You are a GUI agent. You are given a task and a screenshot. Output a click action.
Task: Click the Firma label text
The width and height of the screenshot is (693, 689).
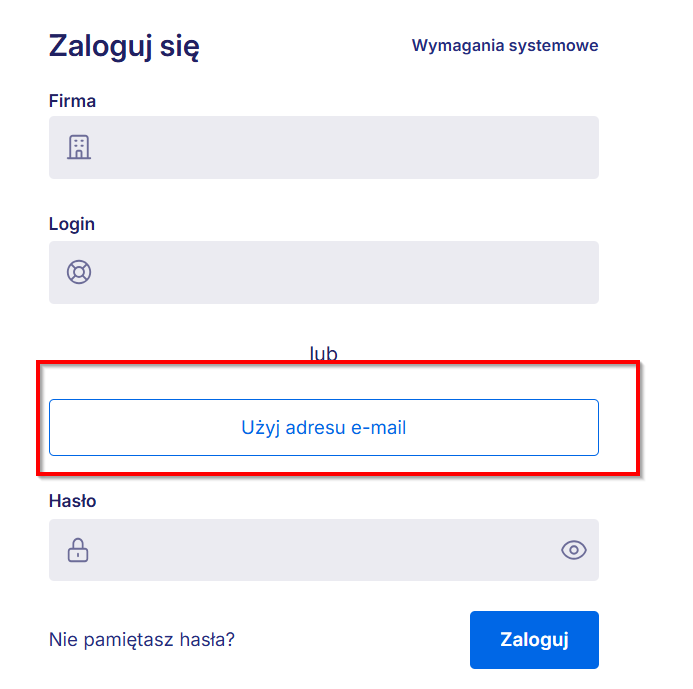tap(72, 100)
